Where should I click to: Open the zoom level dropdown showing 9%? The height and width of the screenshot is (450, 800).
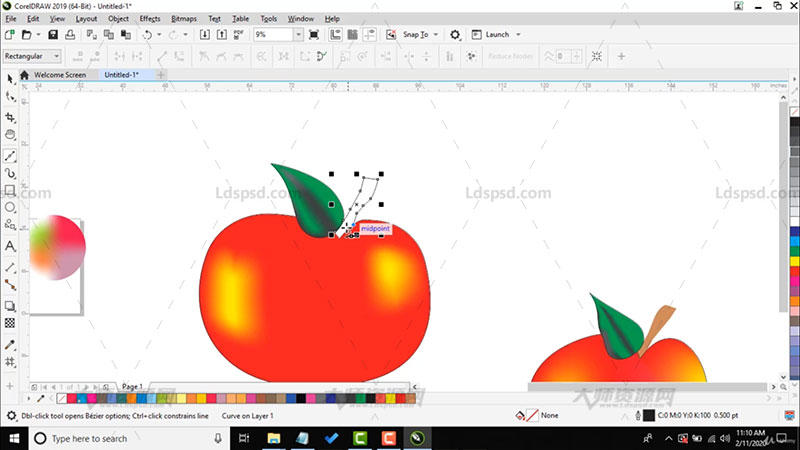click(298, 35)
